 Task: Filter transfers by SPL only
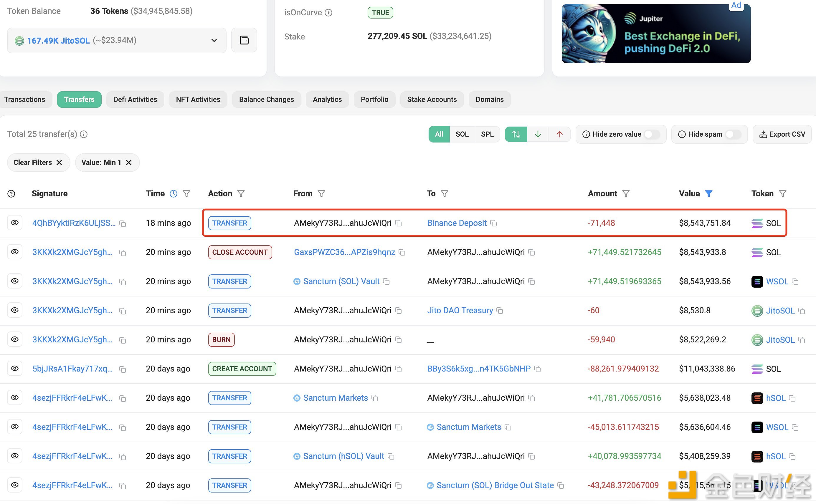(x=487, y=134)
